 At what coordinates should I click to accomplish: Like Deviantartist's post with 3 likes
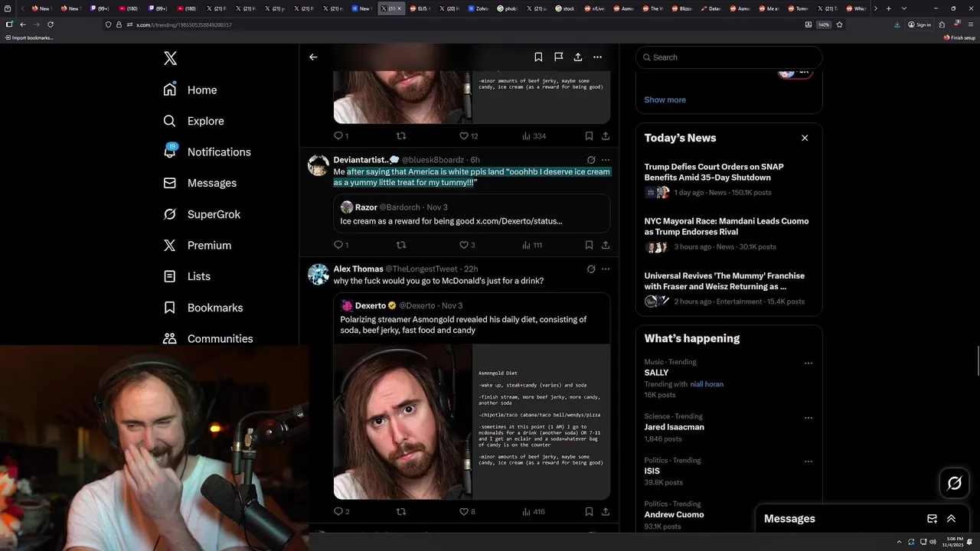(467, 245)
